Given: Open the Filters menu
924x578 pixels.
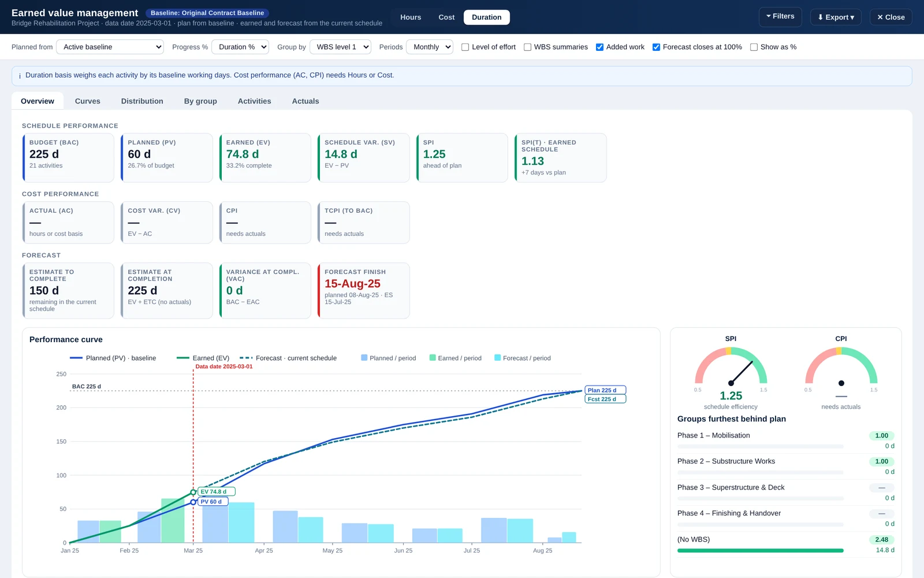Looking at the screenshot, I should tap(780, 17).
